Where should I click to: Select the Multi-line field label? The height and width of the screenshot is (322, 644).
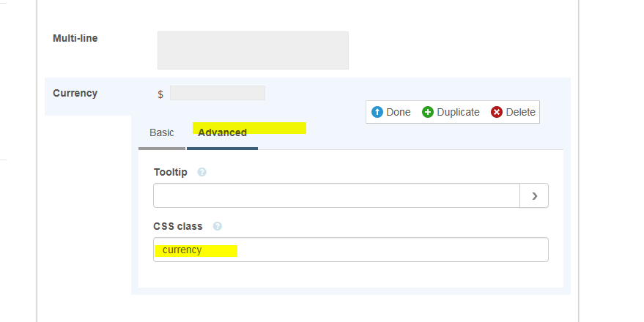(x=75, y=38)
